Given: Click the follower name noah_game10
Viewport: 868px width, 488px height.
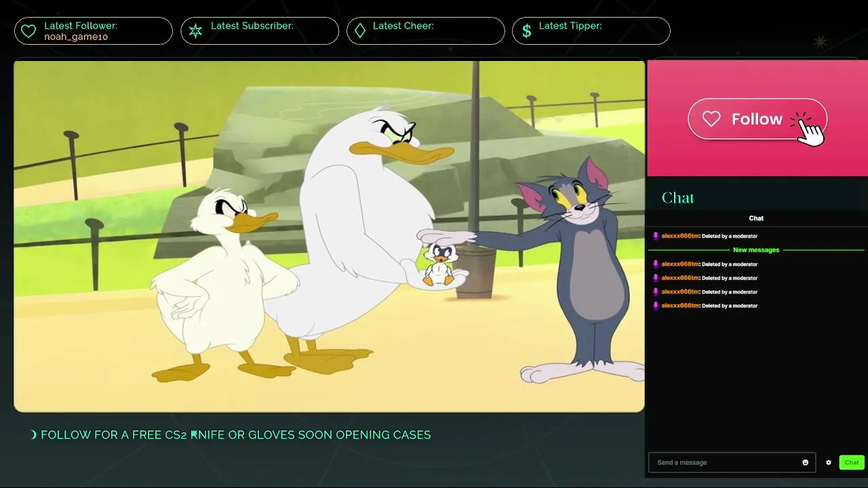Looking at the screenshot, I should tap(76, 37).
